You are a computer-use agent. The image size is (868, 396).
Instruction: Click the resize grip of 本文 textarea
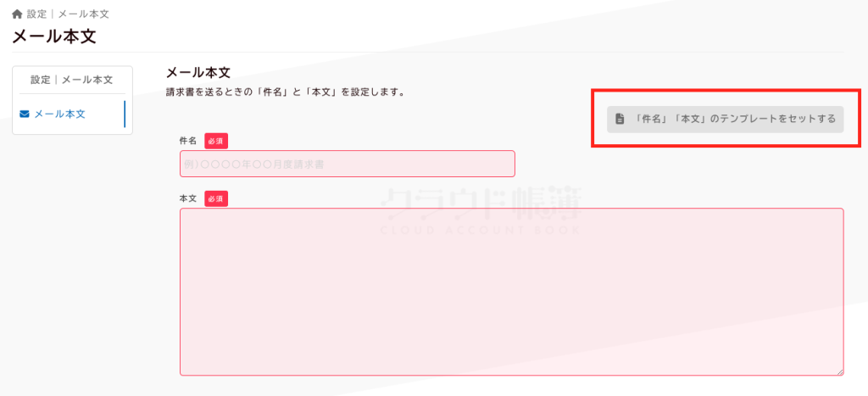pos(840,372)
